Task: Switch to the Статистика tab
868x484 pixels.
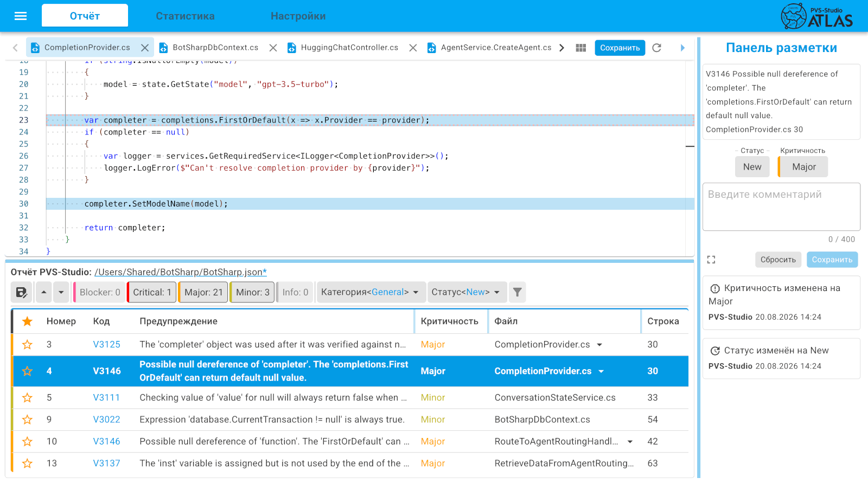Action: [185, 16]
